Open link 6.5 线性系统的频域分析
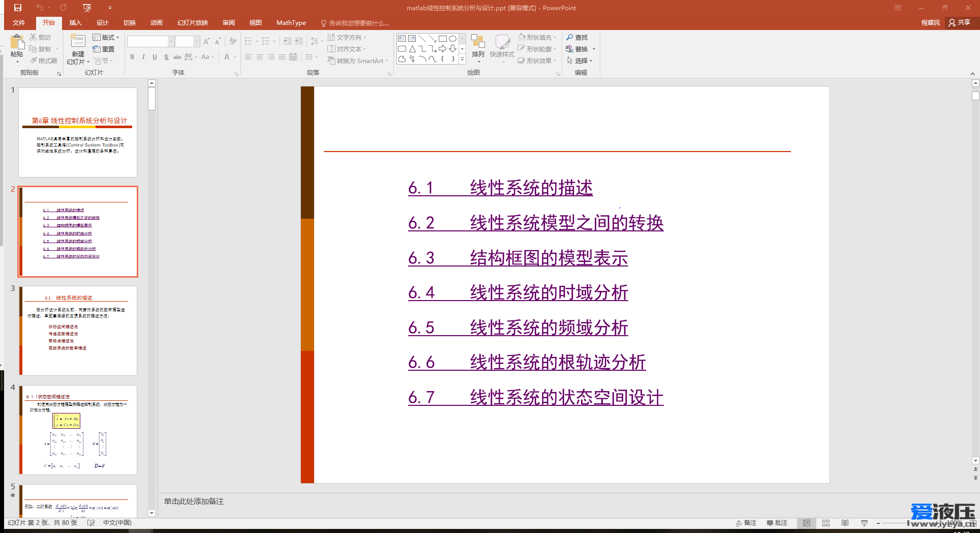 (x=518, y=328)
